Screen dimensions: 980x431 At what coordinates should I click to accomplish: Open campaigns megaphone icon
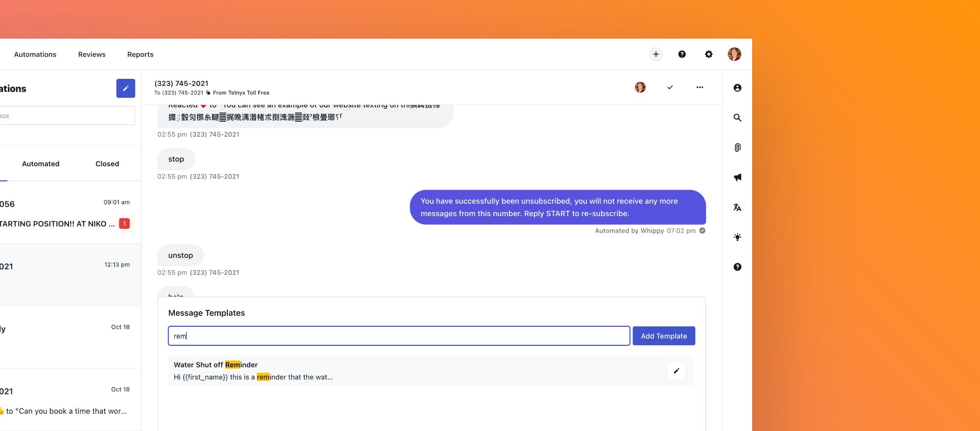737,177
